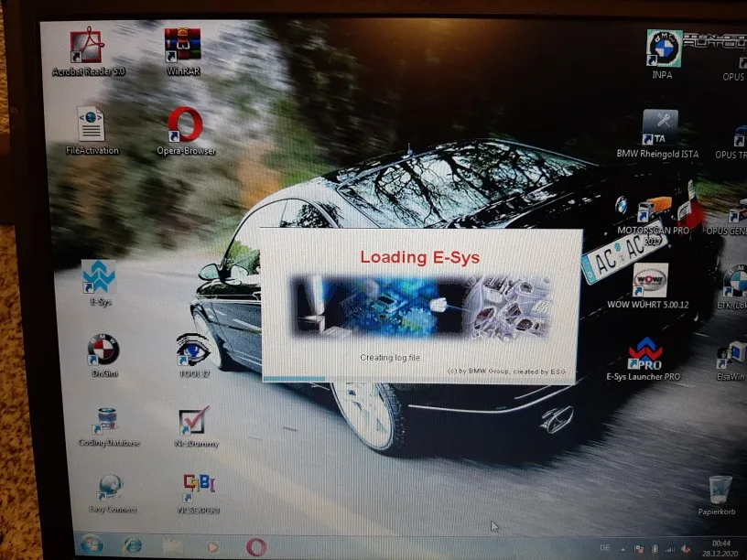Launch TOOL32 eye icon shortcut
This screenshot has width=747, height=560.
[194, 355]
